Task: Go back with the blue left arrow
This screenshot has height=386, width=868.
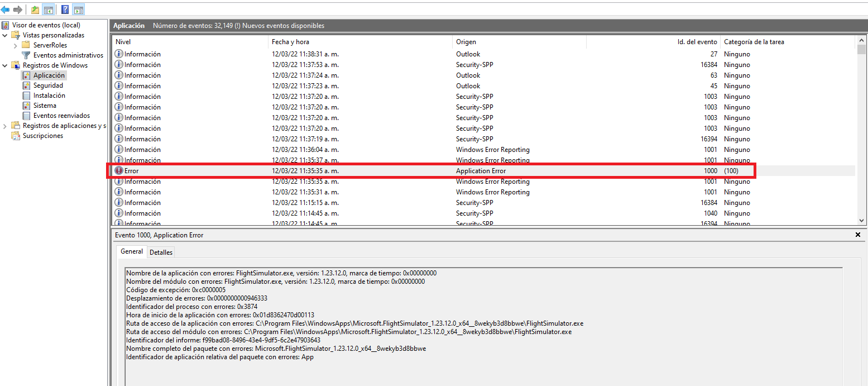Action: pyautogui.click(x=6, y=9)
